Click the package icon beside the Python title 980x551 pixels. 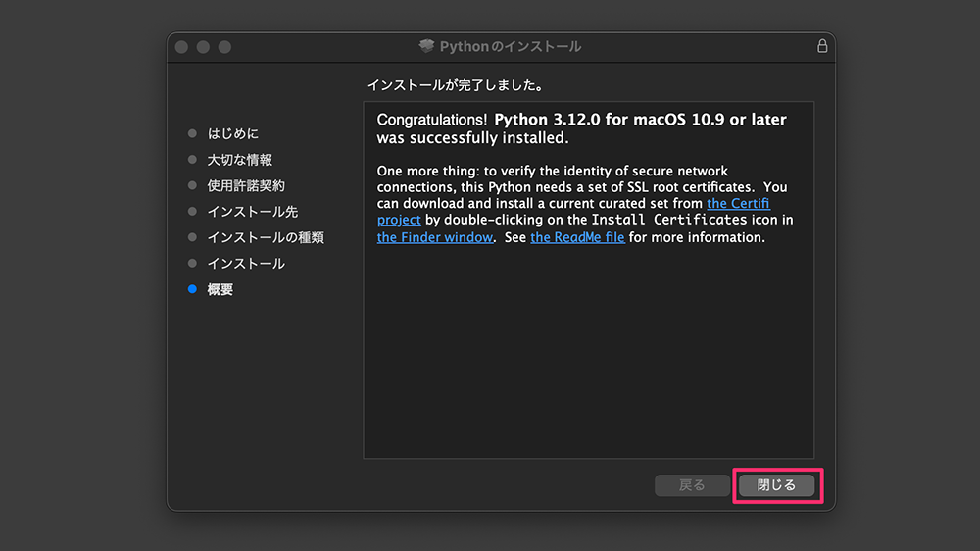point(426,46)
